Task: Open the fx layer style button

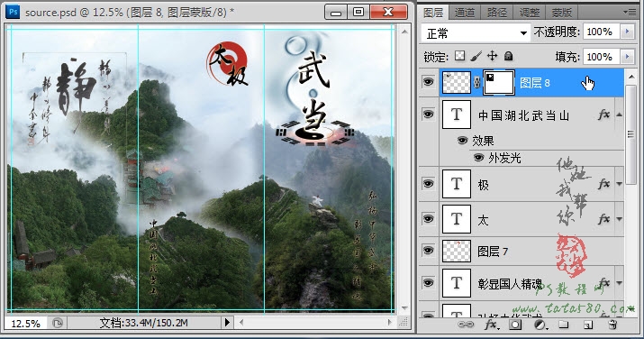Action: 491,325
